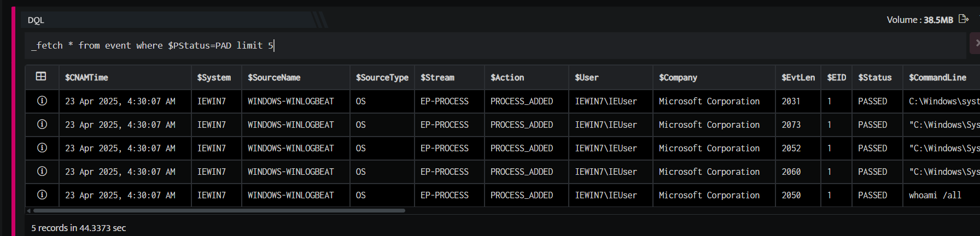This screenshot has width=980, height=236.
Task: Open info icon for EvtLen 2031 row
Action: [42, 101]
